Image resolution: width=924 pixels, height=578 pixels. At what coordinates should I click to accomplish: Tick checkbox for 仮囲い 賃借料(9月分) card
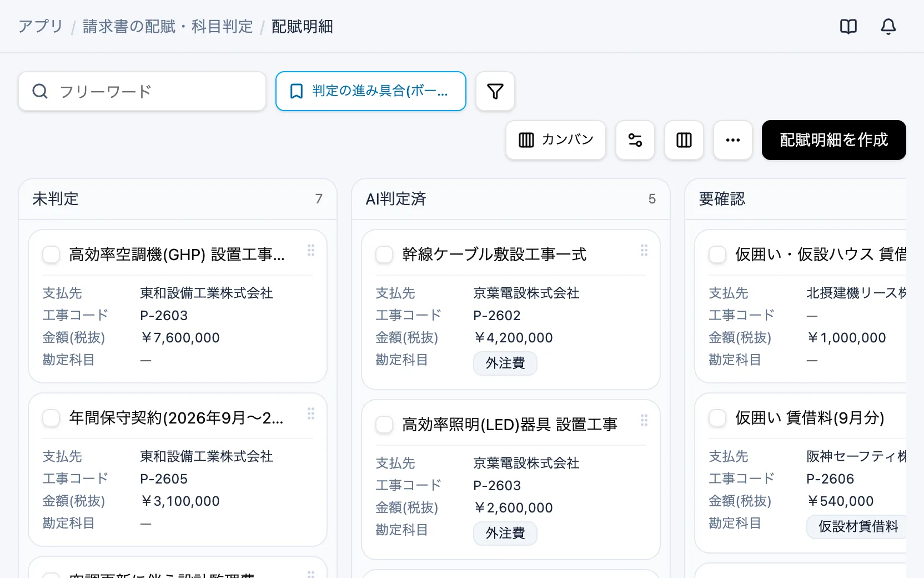[x=717, y=418]
